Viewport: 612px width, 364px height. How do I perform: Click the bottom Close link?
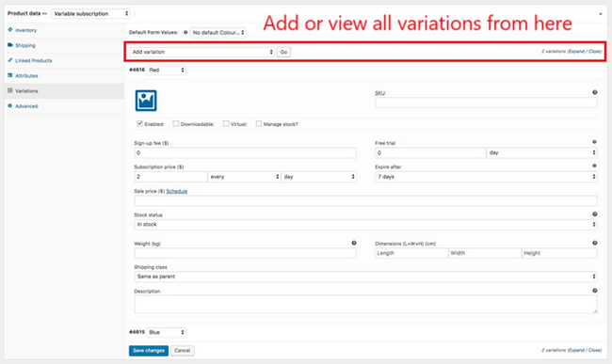594,350
